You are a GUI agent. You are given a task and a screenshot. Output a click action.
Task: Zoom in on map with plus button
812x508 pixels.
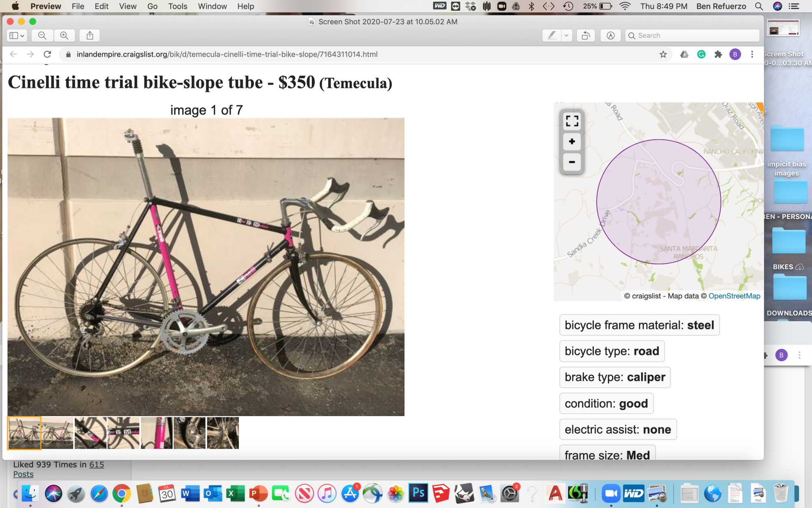(572, 141)
